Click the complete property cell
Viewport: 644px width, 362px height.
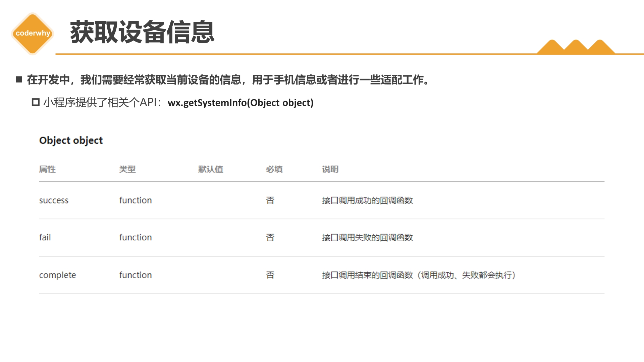(x=58, y=275)
